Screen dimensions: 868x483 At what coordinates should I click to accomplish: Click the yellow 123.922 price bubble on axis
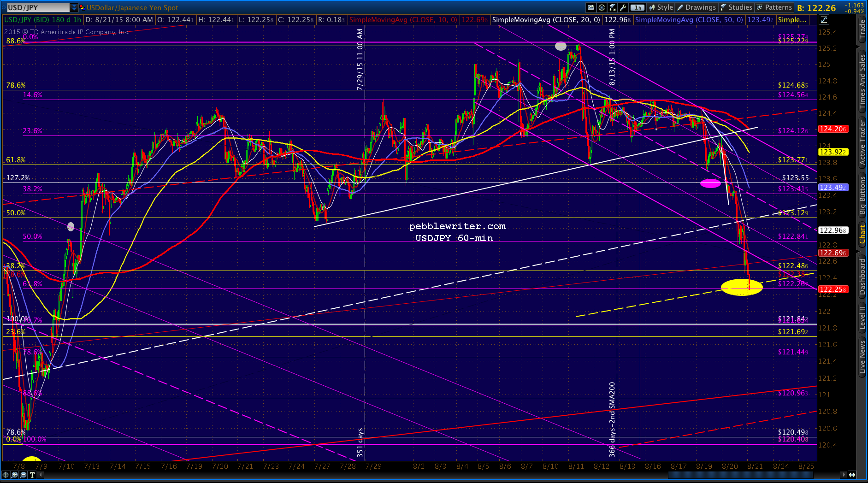[x=833, y=152]
